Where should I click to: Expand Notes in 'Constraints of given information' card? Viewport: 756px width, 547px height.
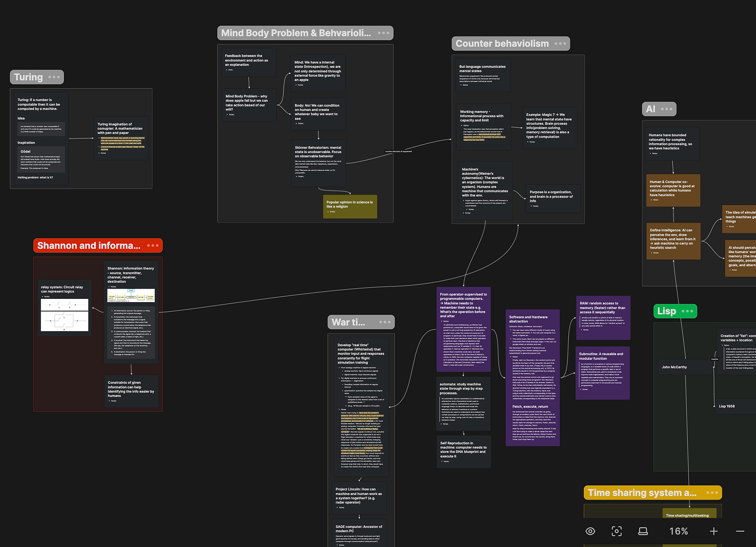pos(113,401)
